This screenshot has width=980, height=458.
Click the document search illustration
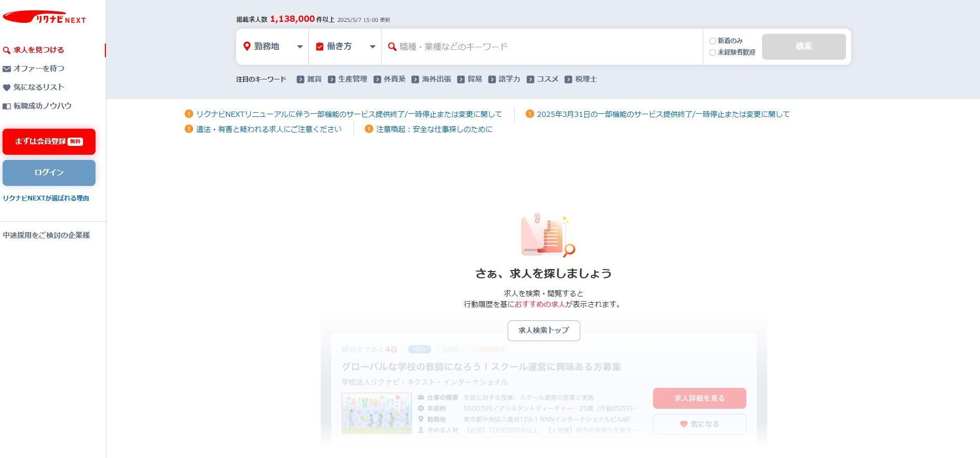point(548,235)
